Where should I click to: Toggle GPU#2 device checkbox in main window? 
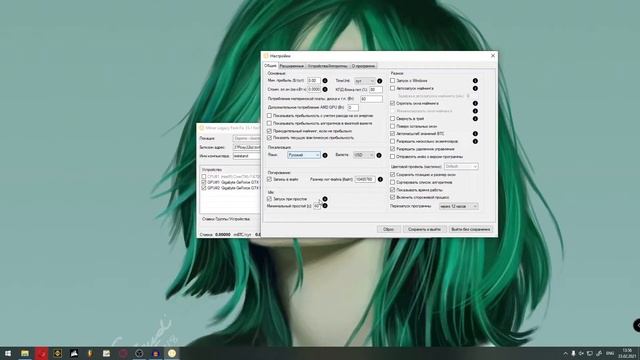204,188
